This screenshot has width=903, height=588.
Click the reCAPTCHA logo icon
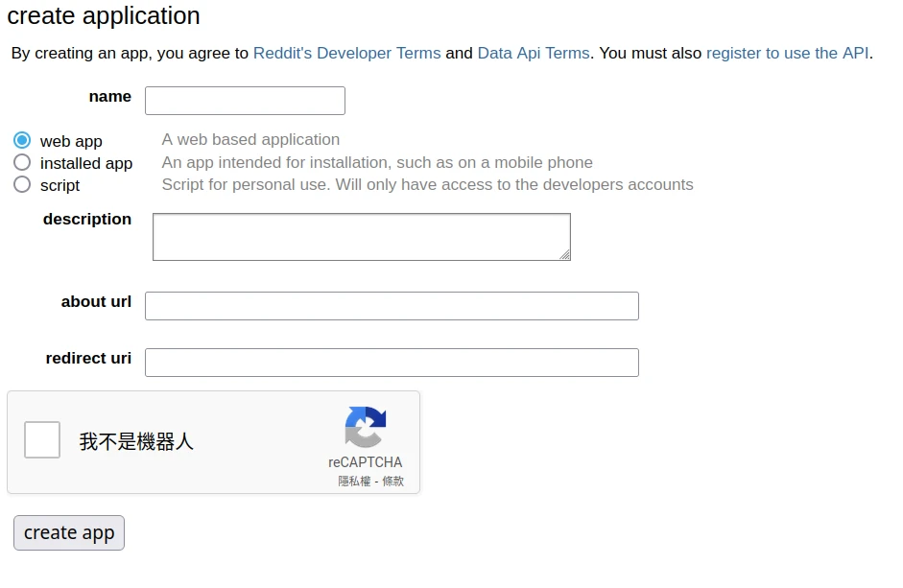pos(365,427)
